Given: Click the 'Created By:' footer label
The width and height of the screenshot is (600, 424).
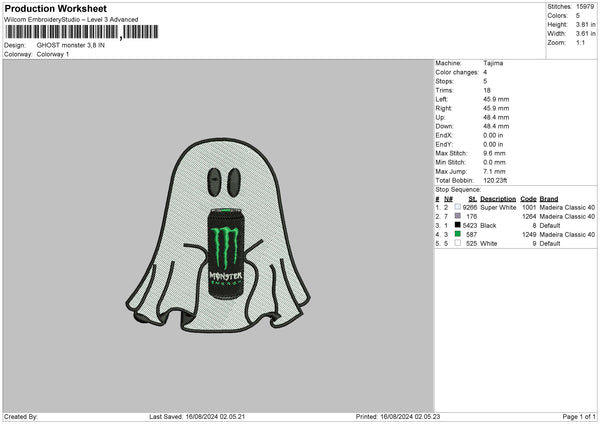Looking at the screenshot, I should pos(21,417).
